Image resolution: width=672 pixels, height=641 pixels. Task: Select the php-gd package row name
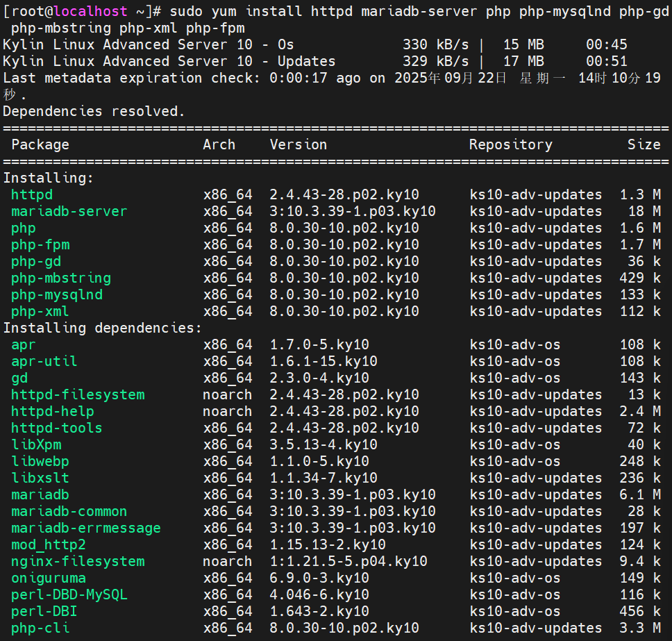point(36,262)
